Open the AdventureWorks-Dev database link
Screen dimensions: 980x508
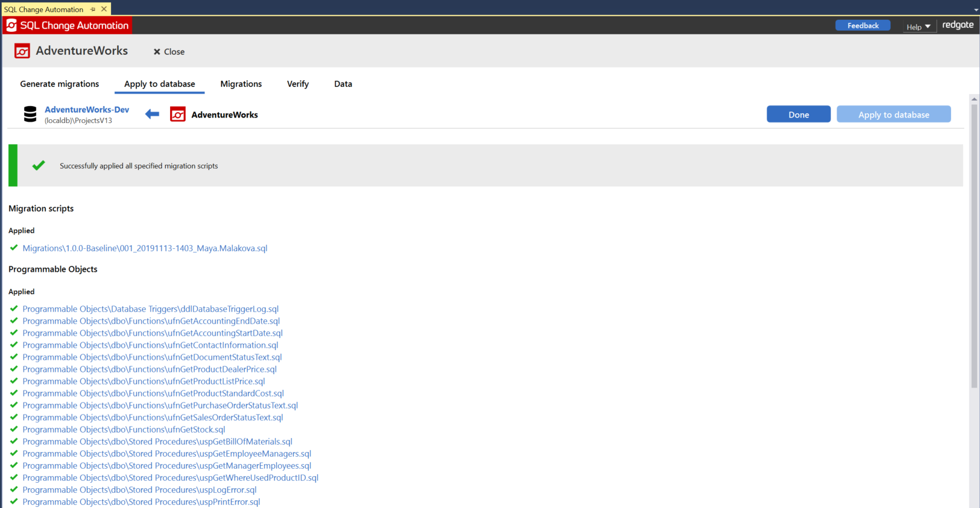pos(87,110)
